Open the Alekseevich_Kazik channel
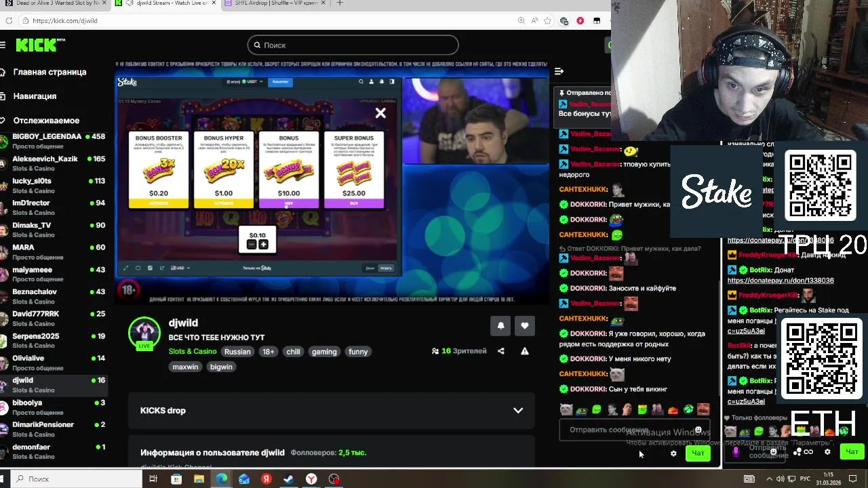This screenshot has width=868, height=488. click(x=54, y=163)
